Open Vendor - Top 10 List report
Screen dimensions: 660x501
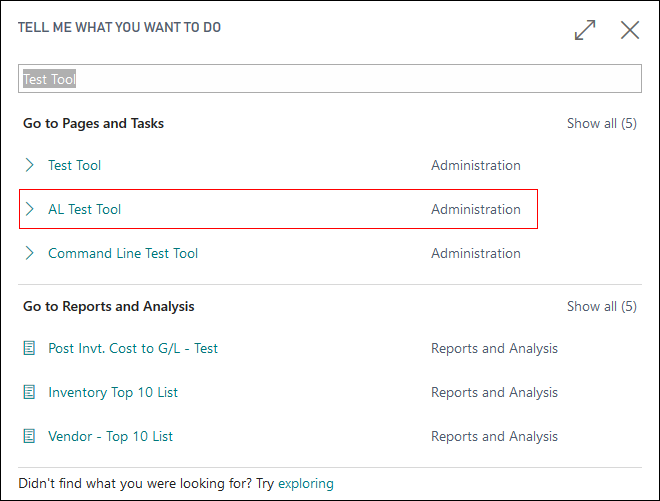[x=111, y=437]
